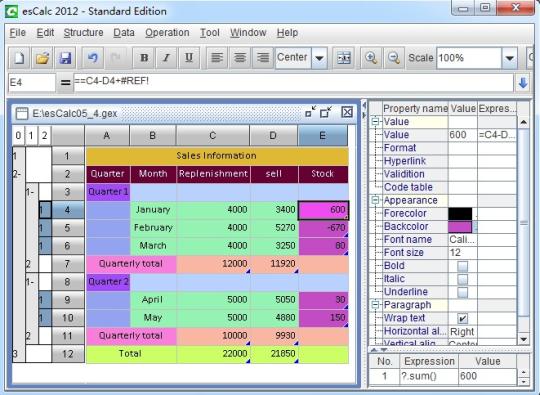Open a file using the folder icon

[42, 58]
